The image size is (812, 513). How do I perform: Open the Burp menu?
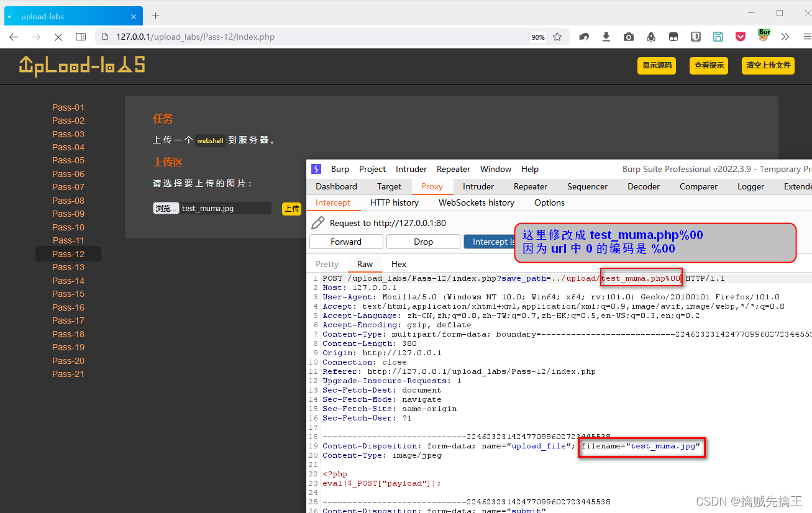[x=340, y=169]
